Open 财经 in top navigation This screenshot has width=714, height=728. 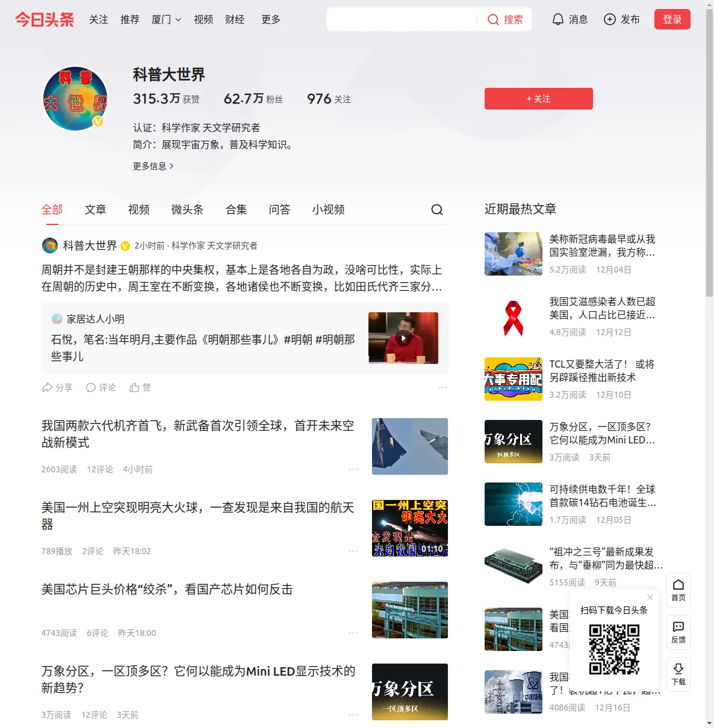click(x=235, y=19)
